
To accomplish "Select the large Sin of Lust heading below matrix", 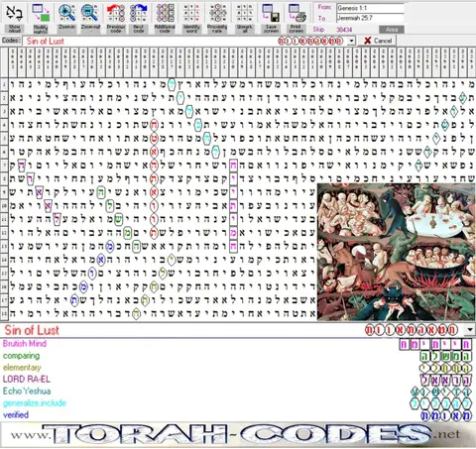I will tap(32, 330).
